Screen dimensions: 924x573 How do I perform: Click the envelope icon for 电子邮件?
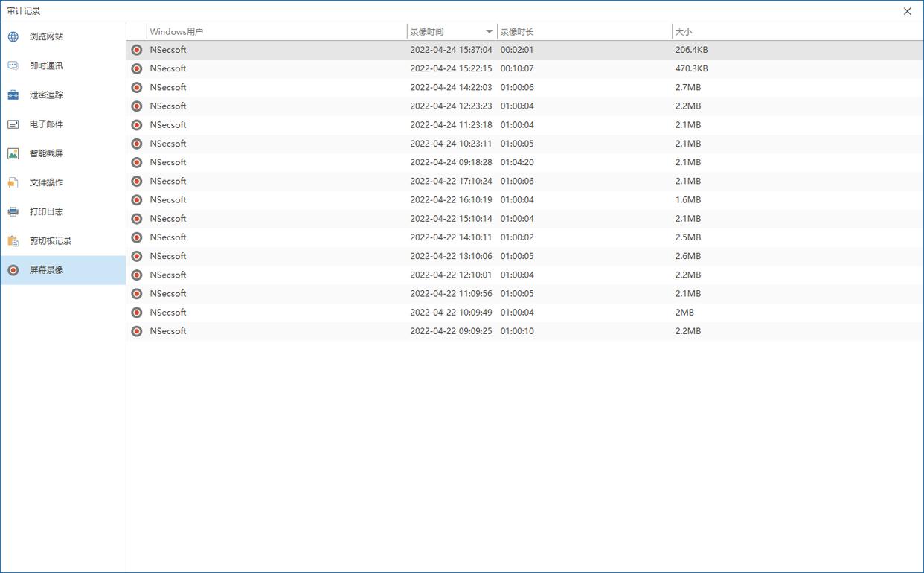point(13,124)
